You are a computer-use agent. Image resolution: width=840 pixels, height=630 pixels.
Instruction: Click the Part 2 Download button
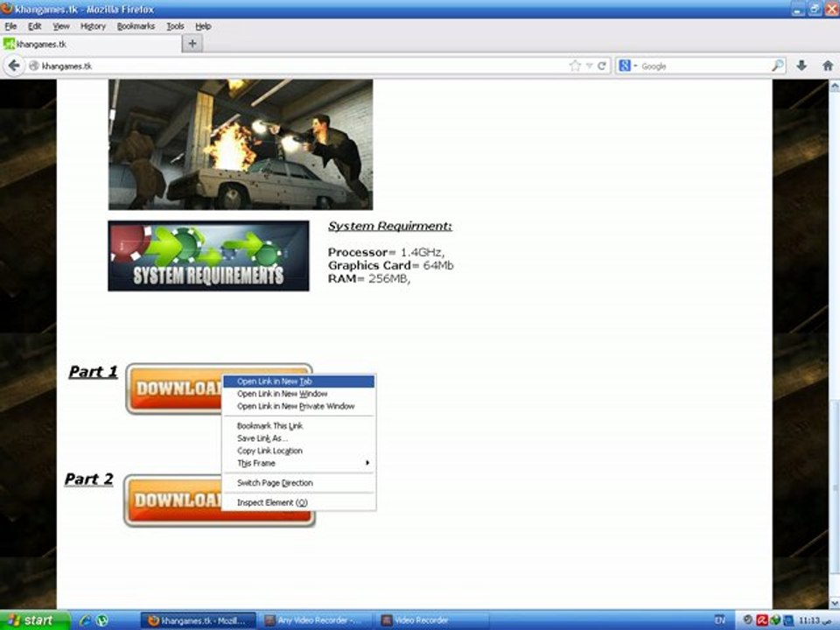coord(172,500)
